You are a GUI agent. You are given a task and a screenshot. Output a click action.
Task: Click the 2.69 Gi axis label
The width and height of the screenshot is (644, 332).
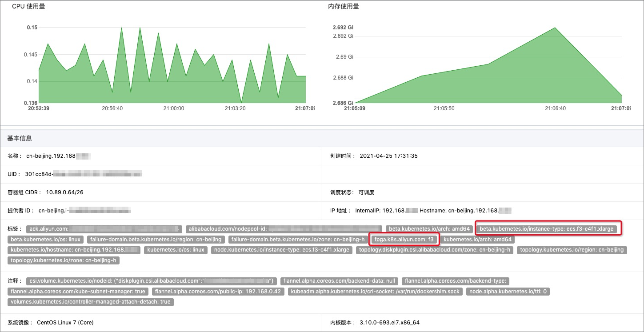(x=344, y=57)
